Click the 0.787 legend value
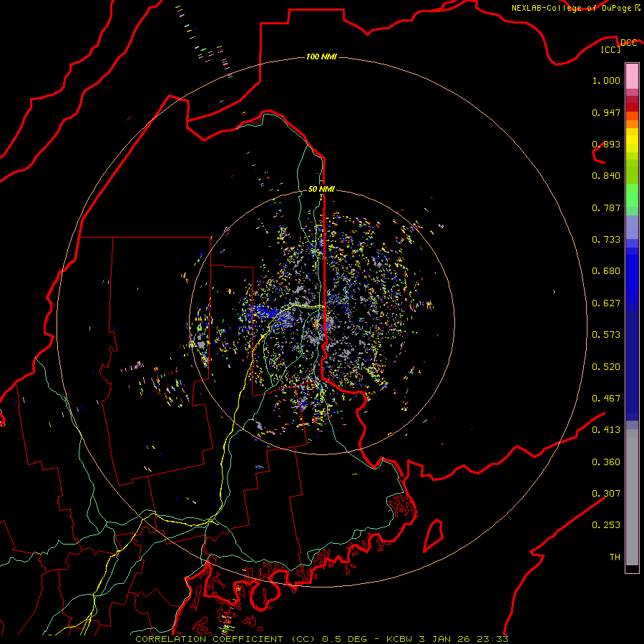Image resolution: width=644 pixels, height=644 pixels. coord(606,208)
